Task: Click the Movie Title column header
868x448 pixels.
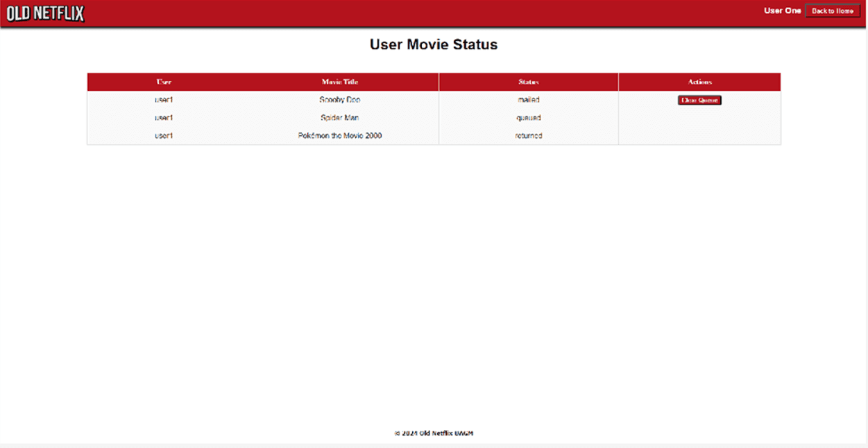Action: tap(340, 82)
